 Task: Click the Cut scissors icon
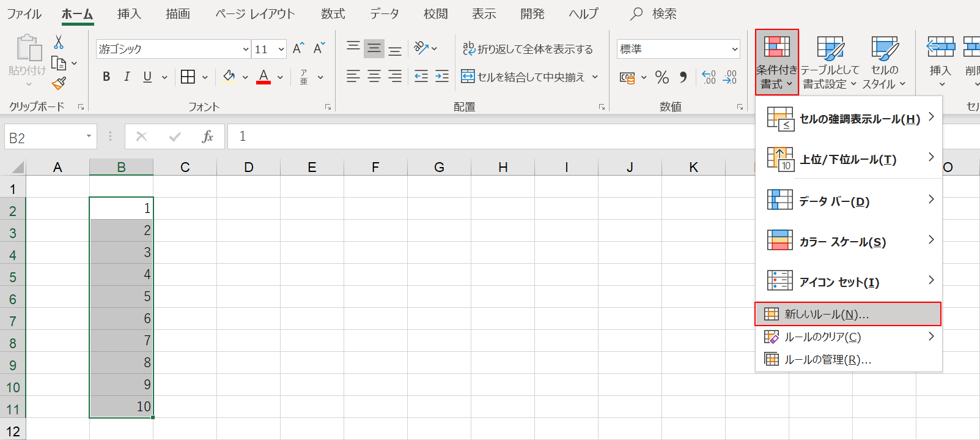click(59, 42)
